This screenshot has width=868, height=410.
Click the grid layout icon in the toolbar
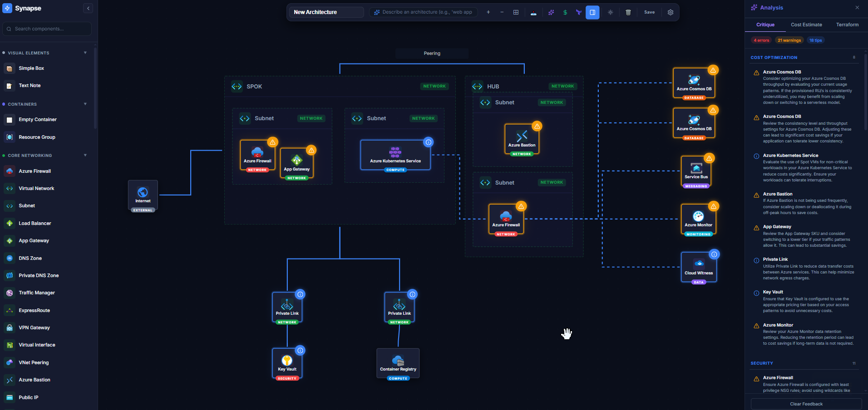[x=516, y=12]
